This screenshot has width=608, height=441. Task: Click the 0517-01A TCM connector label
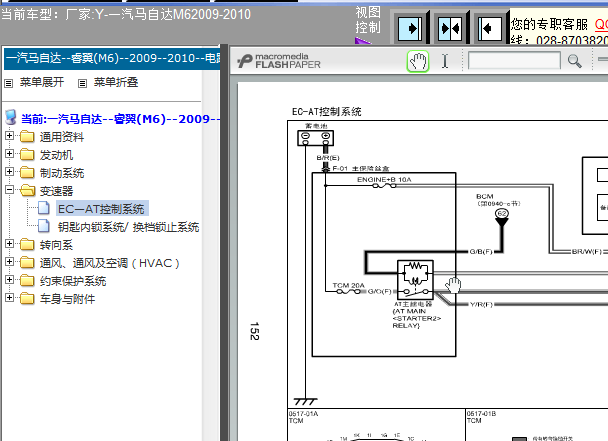[303, 417]
